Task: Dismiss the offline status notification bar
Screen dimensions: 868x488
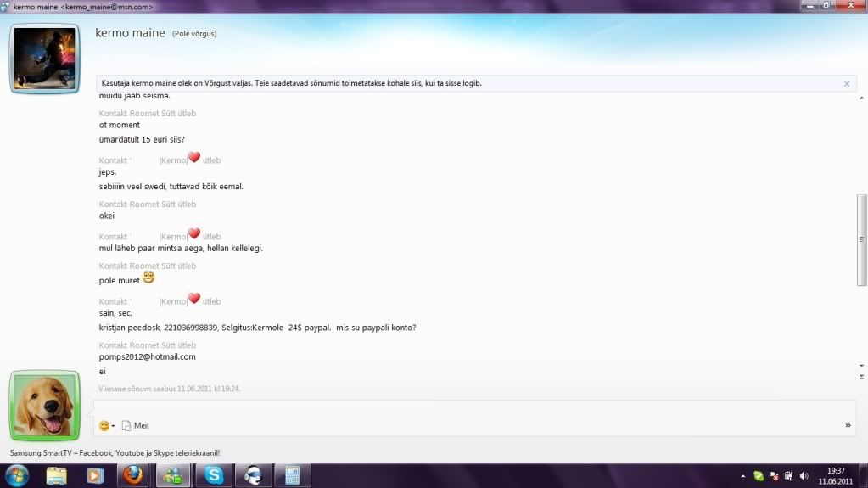Action: (x=846, y=84)
